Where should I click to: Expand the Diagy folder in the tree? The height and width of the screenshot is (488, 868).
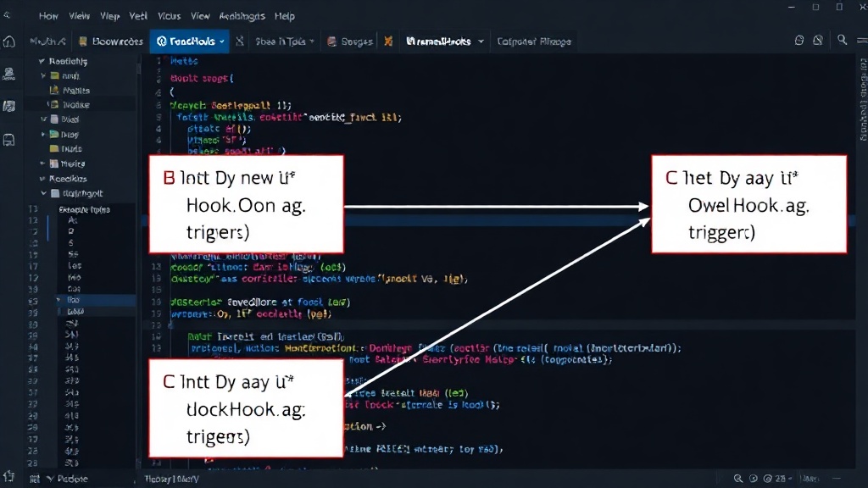pyautogui.click(x=43, y=134)
